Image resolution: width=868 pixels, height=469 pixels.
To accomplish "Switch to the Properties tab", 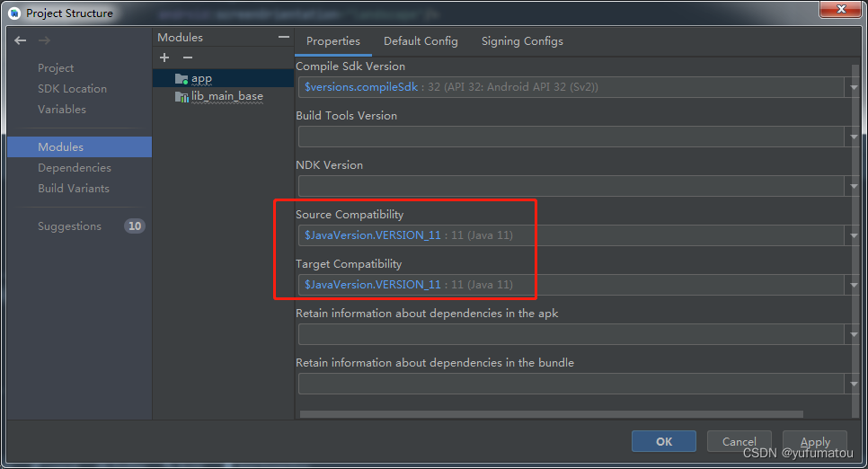I will tap(333, 41).
